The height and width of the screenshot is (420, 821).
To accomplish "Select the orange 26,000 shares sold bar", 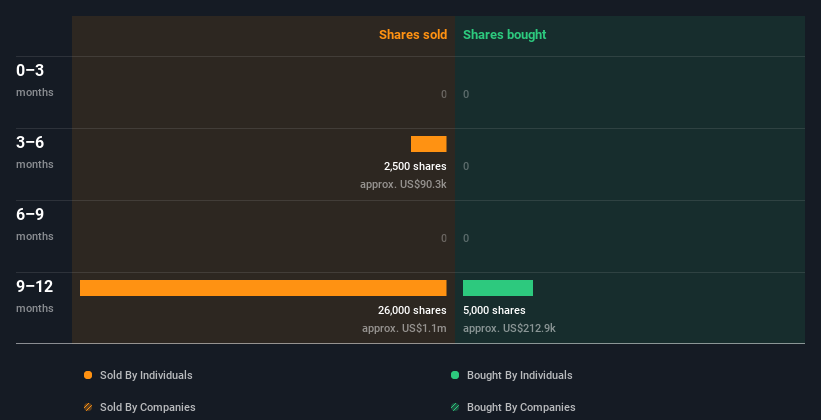I will click(x=263, y=288).
